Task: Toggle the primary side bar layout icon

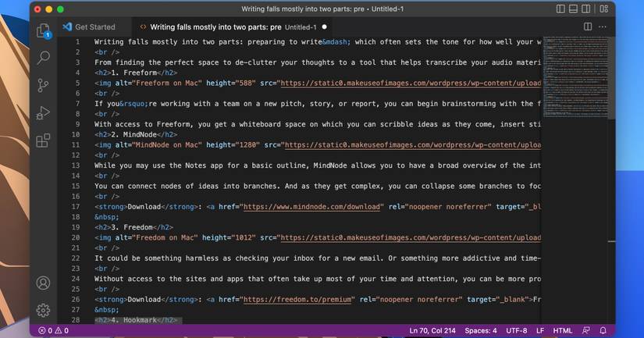Action: tap(560, 9)
